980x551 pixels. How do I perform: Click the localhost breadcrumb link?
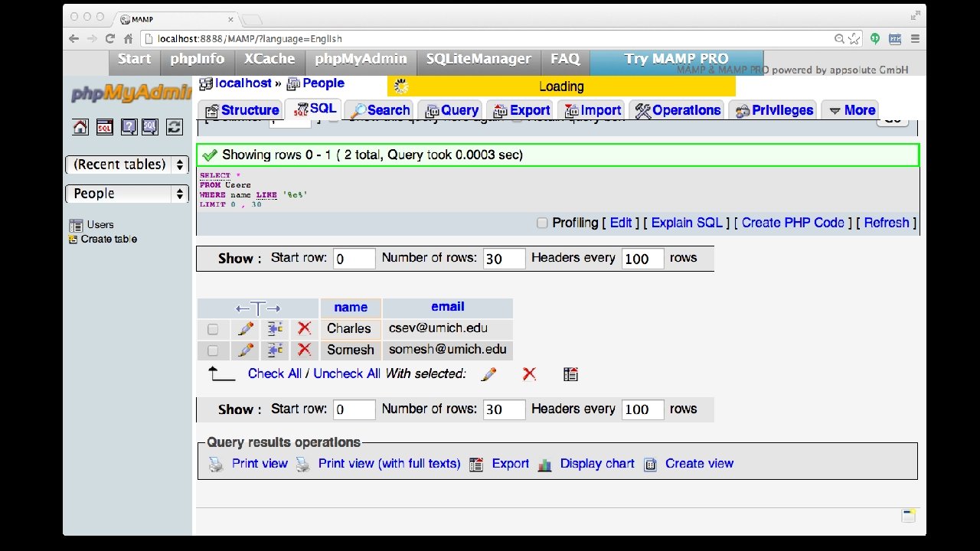click(x=243, y=83)
